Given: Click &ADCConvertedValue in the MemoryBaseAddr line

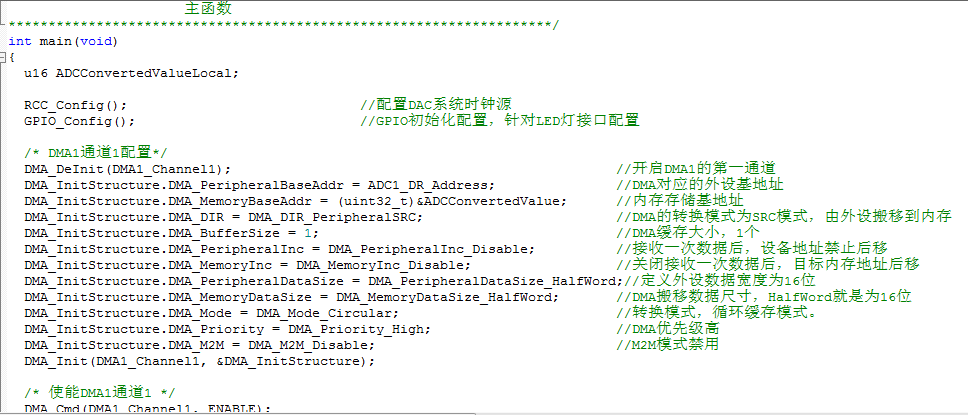Looking at the screenshot, I should (x=491, y=201).
